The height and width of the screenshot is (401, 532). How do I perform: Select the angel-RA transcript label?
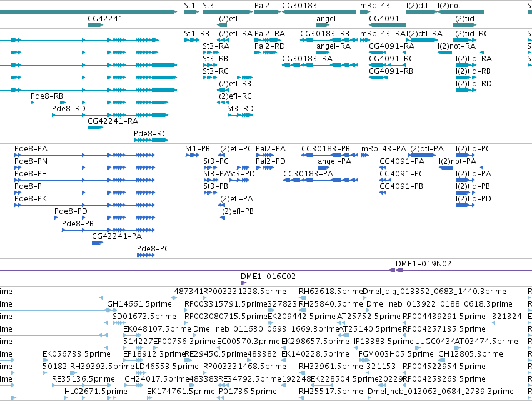334,46
